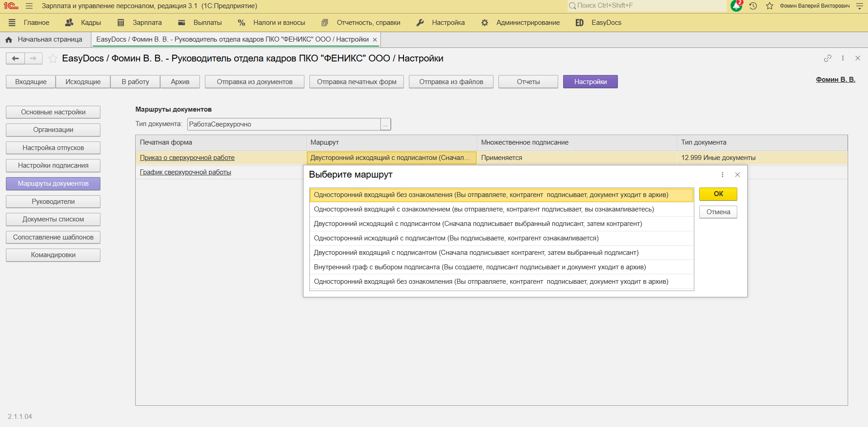Click the back navigation arrow
868x427 pixels.
coord(15,58)
